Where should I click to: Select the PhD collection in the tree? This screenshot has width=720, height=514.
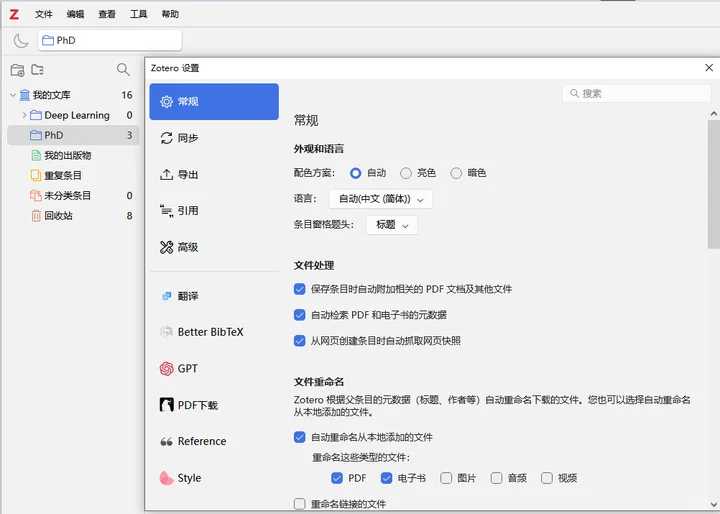pos(73,135)
